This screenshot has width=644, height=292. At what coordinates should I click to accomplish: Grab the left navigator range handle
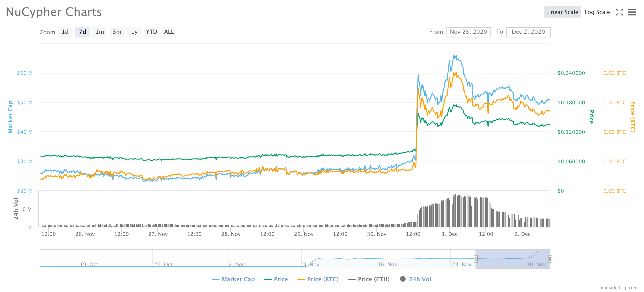click(x=476, y=259)
